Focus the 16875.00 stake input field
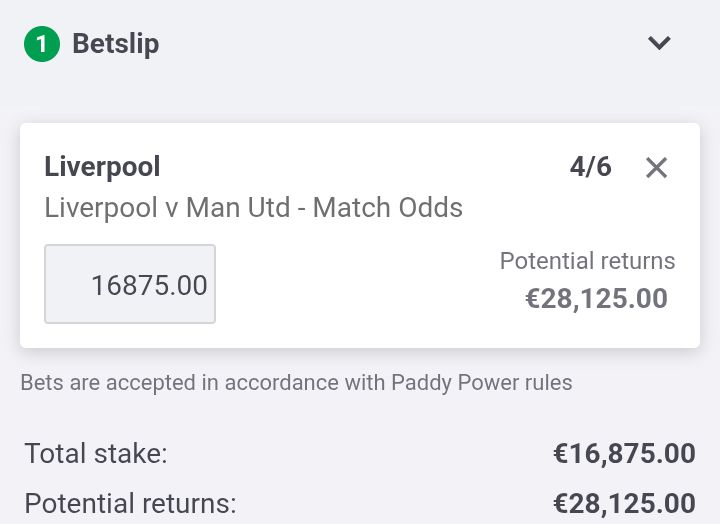 pyautogui.click(x=130, y=285)
